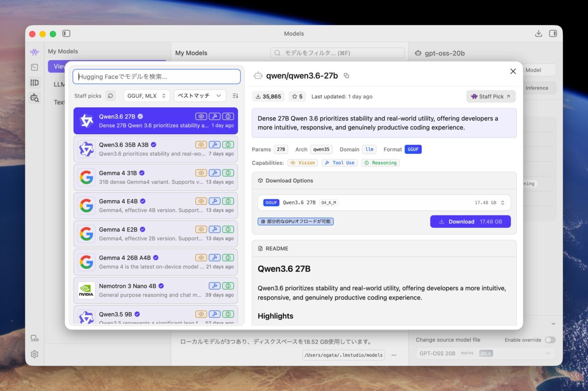
Task: Open the developer terminal sidebar icon
Action: 34,67
